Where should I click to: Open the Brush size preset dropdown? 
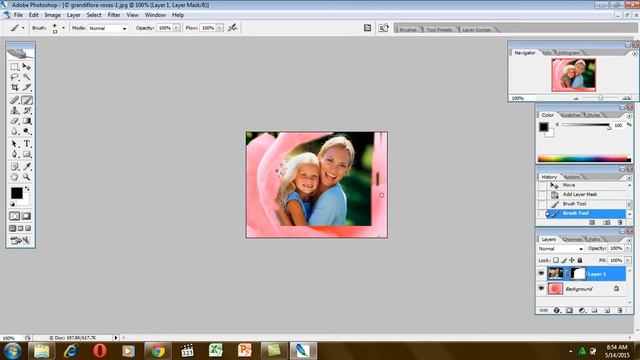coord(63,28)
